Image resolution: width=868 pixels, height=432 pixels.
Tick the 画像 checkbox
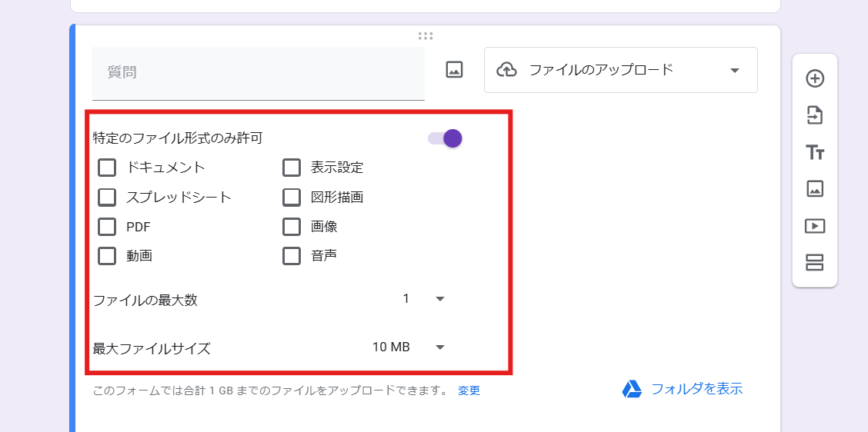[292, 227]
